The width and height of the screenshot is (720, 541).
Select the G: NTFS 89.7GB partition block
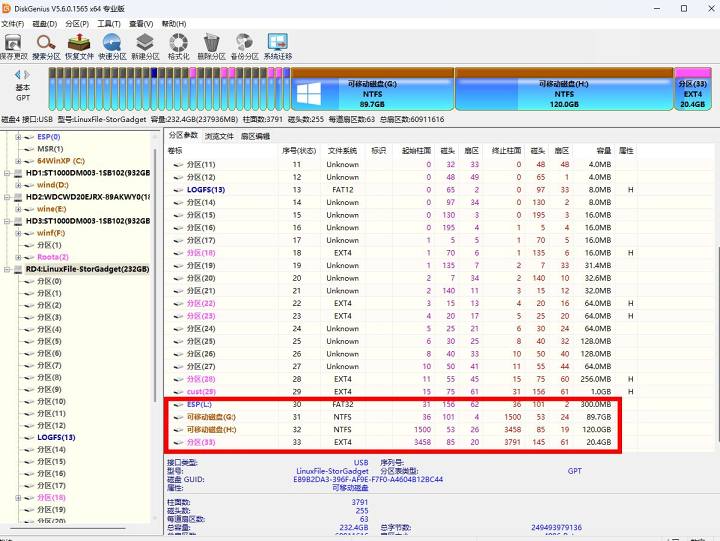tap(372, 90)
